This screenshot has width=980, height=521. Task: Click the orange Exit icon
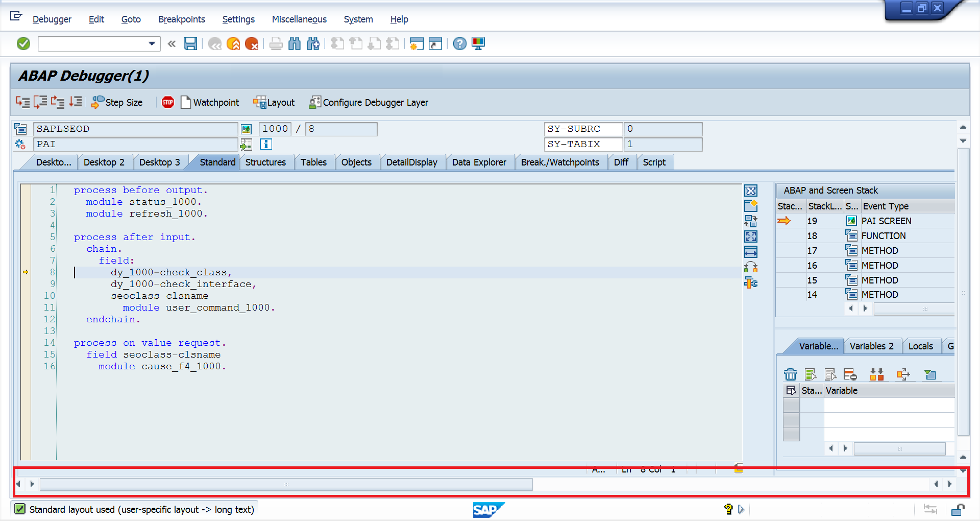[233, 44]
